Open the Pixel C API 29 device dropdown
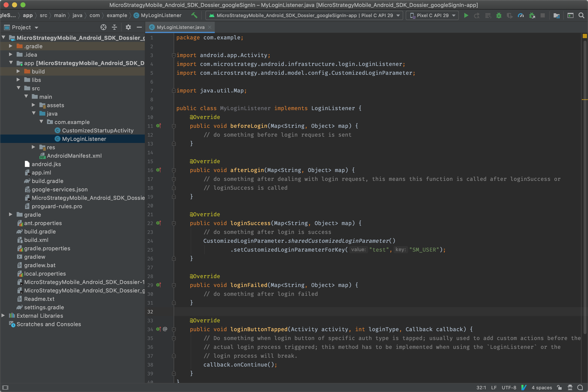 (x=432, y=16)
